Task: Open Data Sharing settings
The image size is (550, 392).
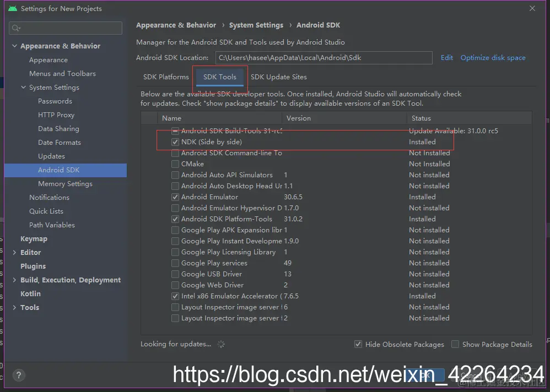Action: tap(58, 129)
